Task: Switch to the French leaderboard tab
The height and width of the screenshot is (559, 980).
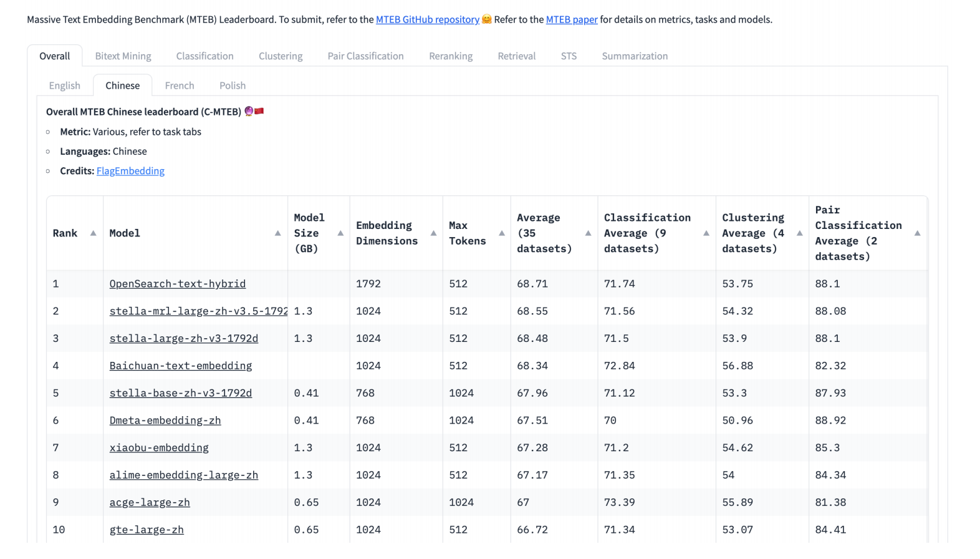Action: (180, 85)
